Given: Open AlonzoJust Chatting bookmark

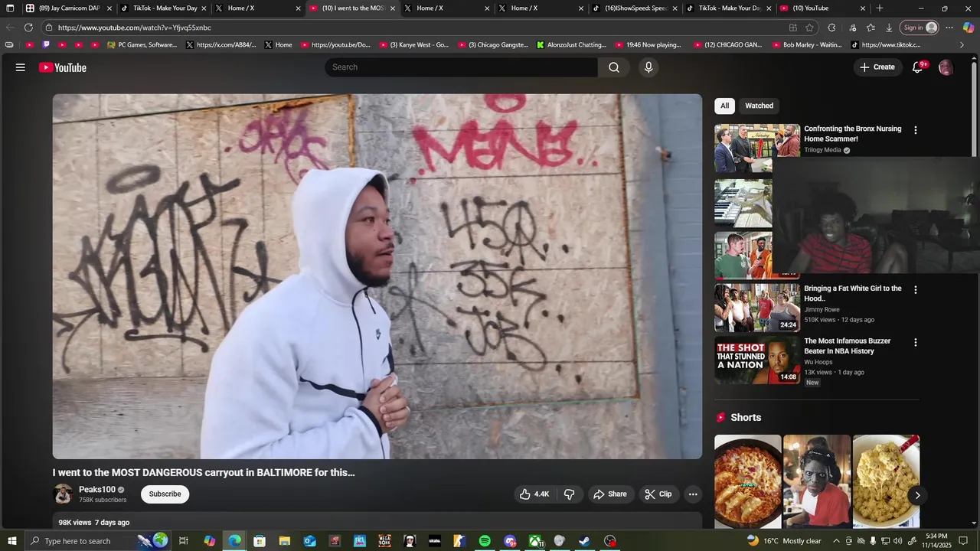Looking at the screenshot, I should (x=571, y=45).
